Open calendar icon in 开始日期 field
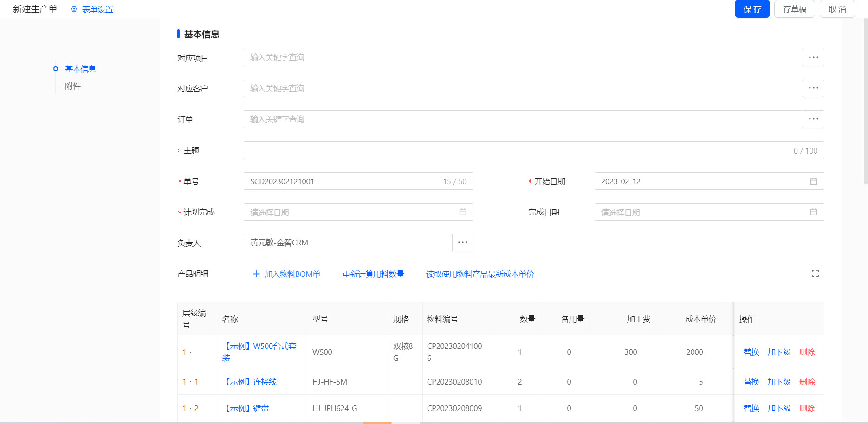 click(813, 181)
